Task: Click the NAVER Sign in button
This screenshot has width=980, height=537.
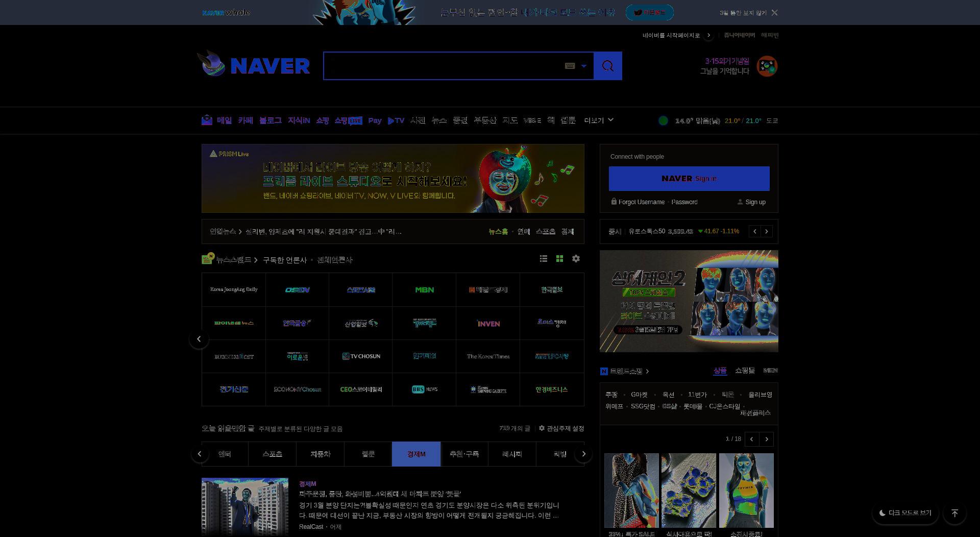Action: (x=689, y=179)
